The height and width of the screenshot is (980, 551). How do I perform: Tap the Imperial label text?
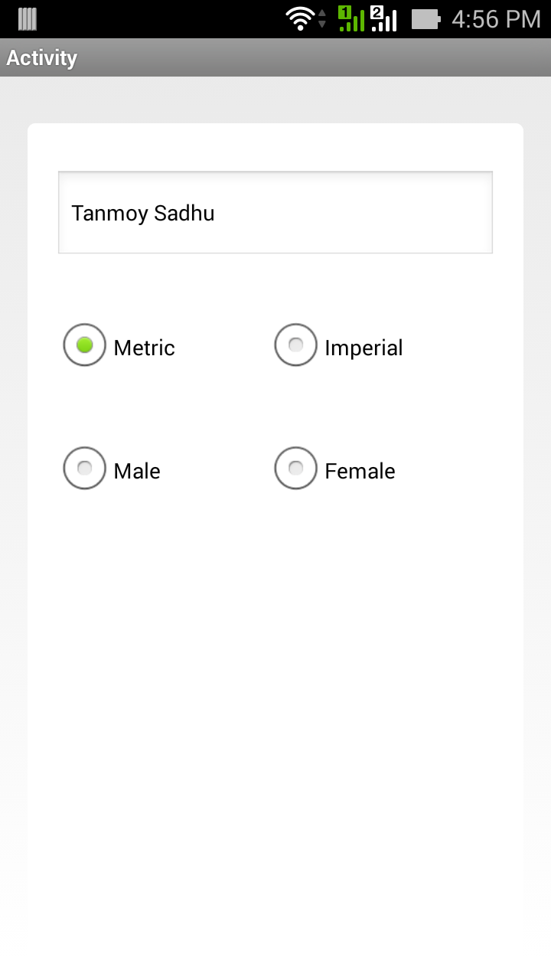(364, 348)
